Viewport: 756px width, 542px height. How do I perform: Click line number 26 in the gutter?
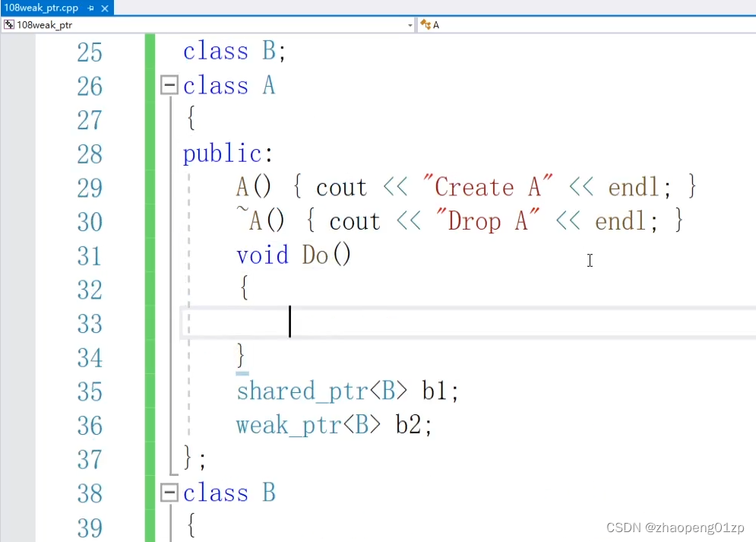pos(90,86)
